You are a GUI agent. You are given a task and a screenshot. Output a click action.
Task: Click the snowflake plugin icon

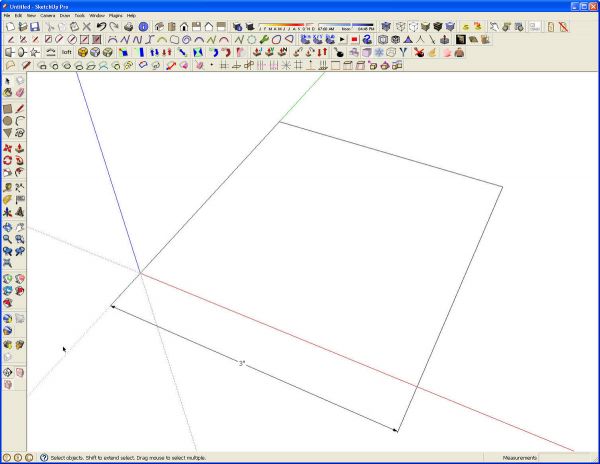[x=379, y=52]
